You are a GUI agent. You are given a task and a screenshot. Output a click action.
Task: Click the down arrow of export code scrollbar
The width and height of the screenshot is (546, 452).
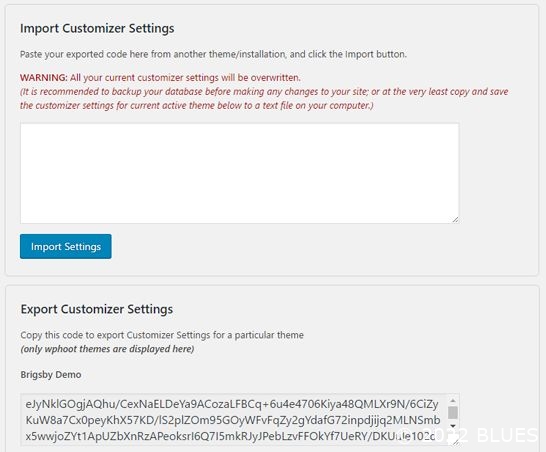[453, 426]
